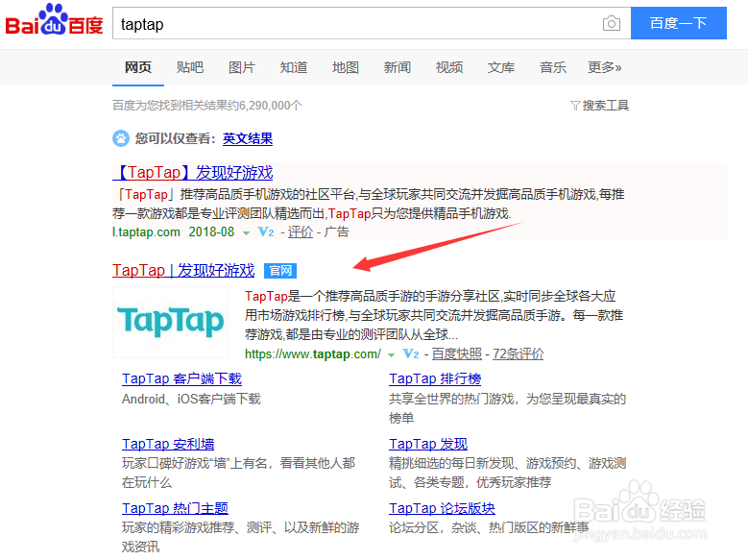Open 搜索工具 search tools

coord(605,106)
